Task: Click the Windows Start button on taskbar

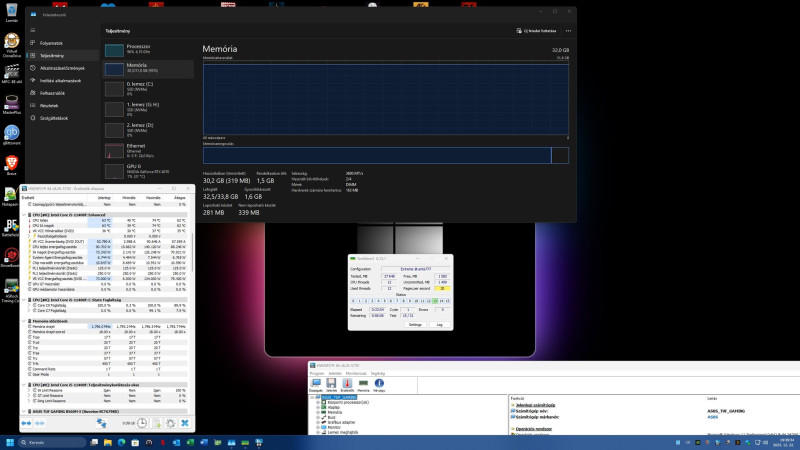Action: click(11, 442)
